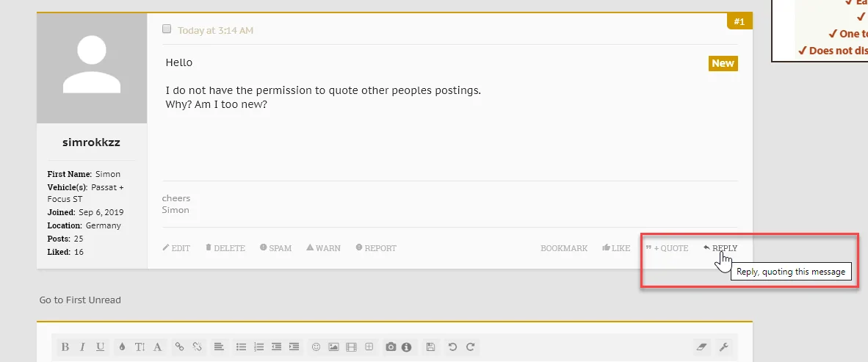Undo the last editor action
868x362 pixels.
453,347
